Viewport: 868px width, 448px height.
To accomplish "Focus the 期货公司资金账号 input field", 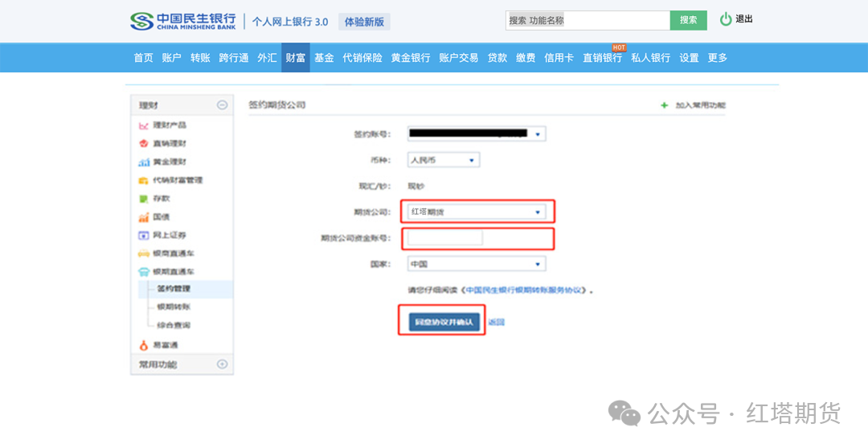I will 445,238.
